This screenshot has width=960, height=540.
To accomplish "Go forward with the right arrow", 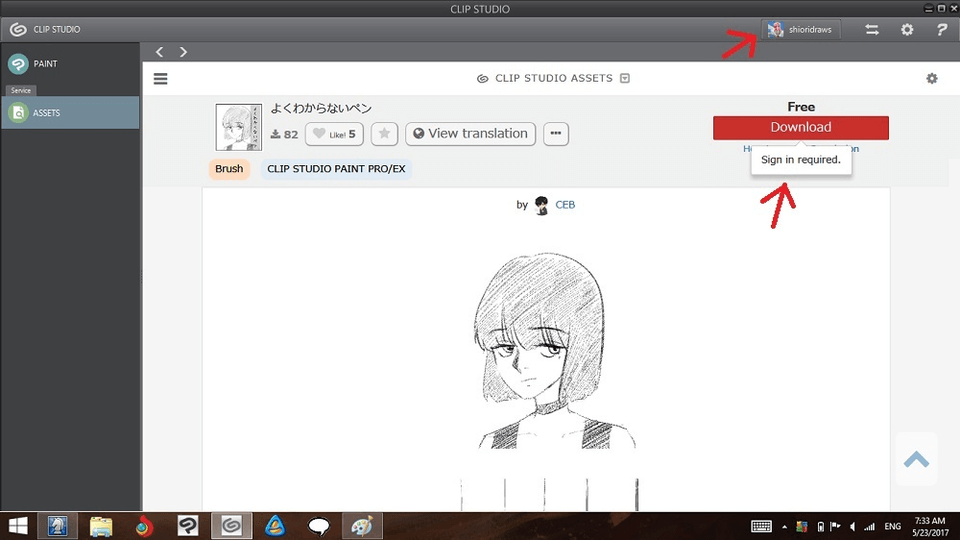I will 183,52.
